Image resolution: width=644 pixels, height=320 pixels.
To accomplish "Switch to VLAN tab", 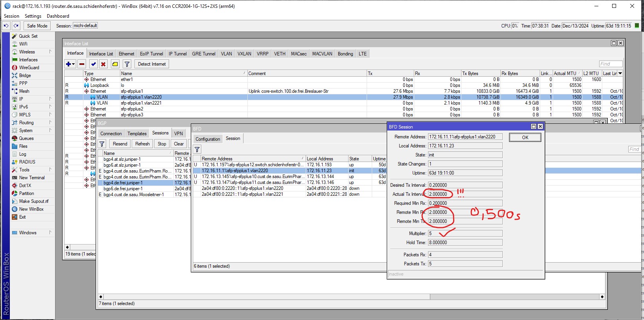I will [x=226, y=54].
